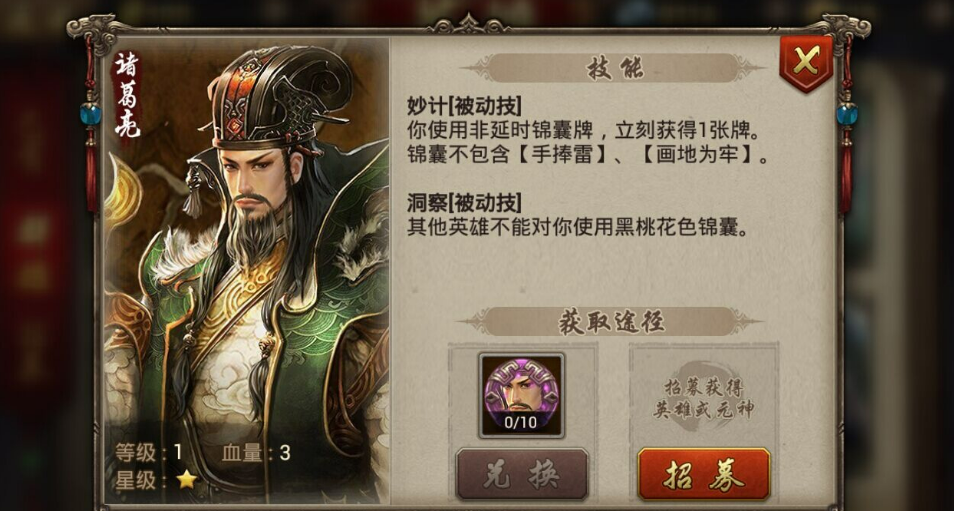954x511 pixels.
Task: Tap the purple hero fragment icon
Action: point(521,395)
